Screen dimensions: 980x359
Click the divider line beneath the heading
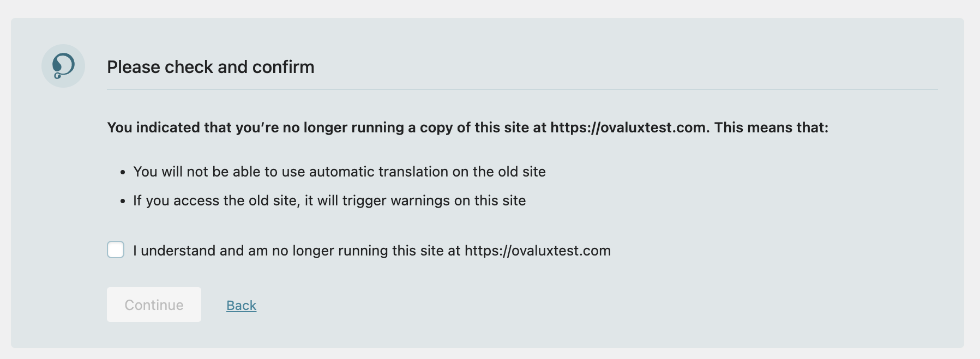tap(522, 89)
